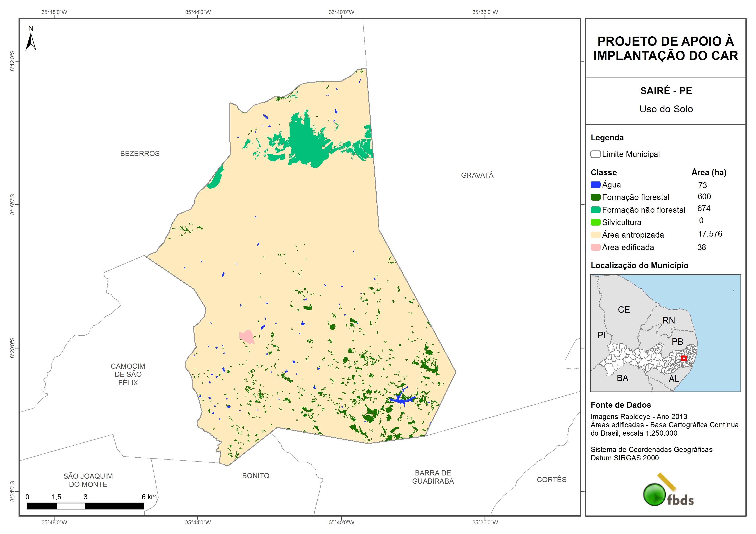This screenshot has width=756, height=534.
Task: Click the Formação não floresta legend label
Action: 643,210
